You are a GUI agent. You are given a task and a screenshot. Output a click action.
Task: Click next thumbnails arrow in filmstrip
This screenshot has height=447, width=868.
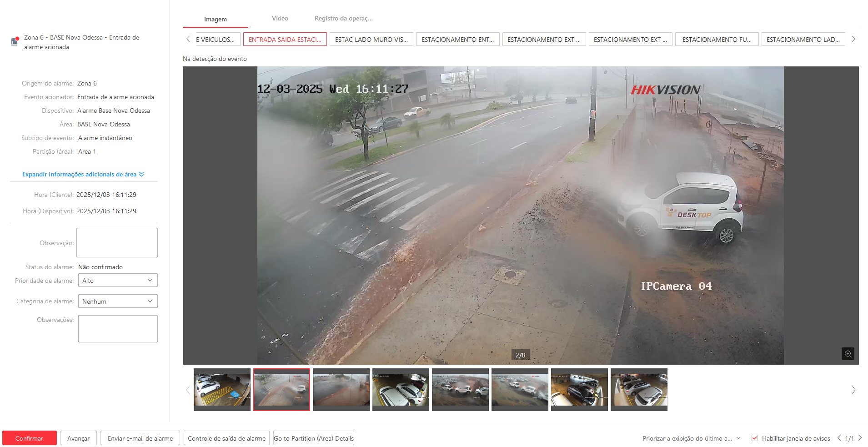pyautogui.click(x=853, y=390)
